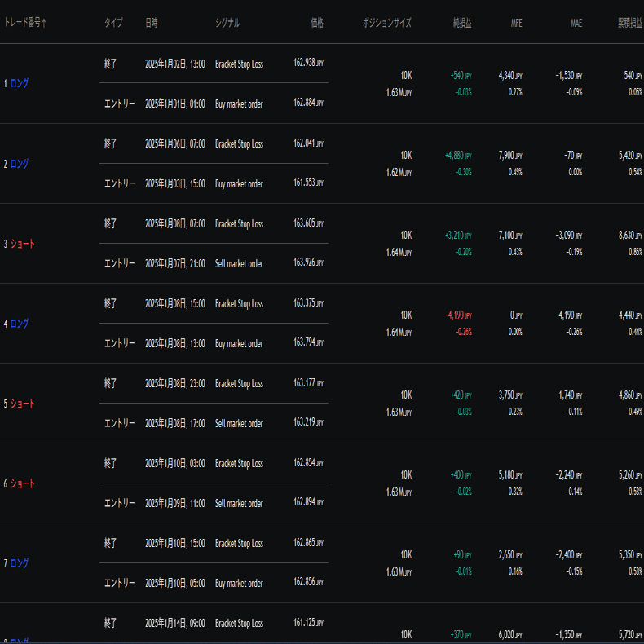644x644 pixels.
Task: Click cumulative profit 8,630 JPY
Action: click(630, 235)
